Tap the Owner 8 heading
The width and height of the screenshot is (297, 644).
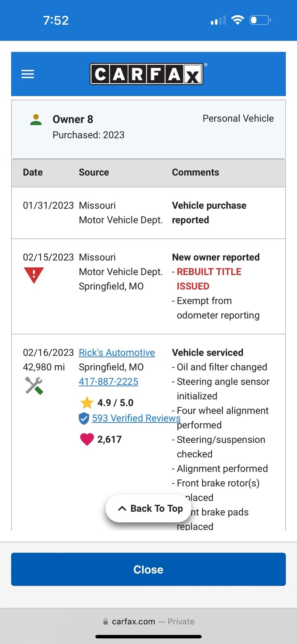tap(73, 120)
